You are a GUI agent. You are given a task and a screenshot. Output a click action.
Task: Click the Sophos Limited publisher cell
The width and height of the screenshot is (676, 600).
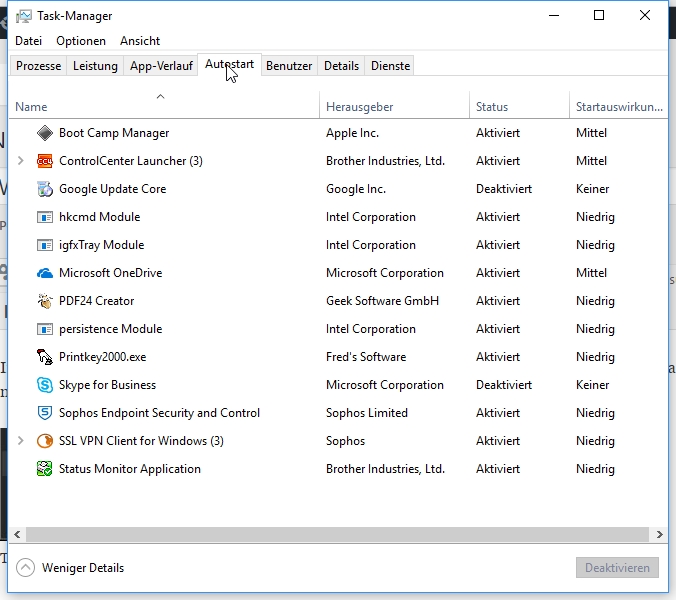[x=367, y=413]
